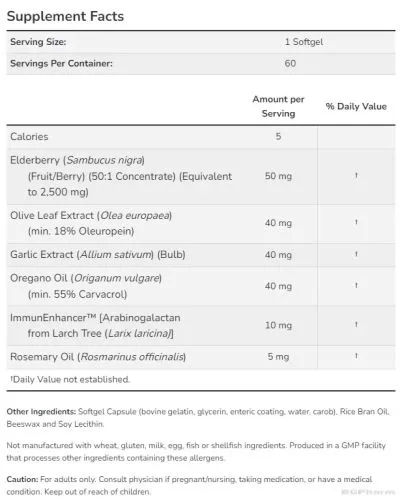400x499 pixels.
Task: Click the ImmunEnhancer Arabinogalactan ingredient text
Action: point(95,326)
